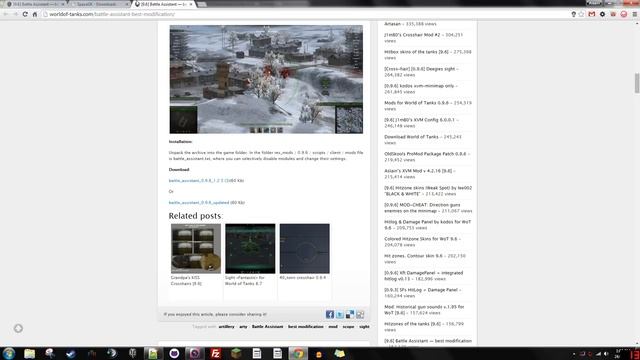Screen dimensions: 640x360
Task: Open Hitbox skins of the tanks [9.6] link
Action: coord(416,52)
